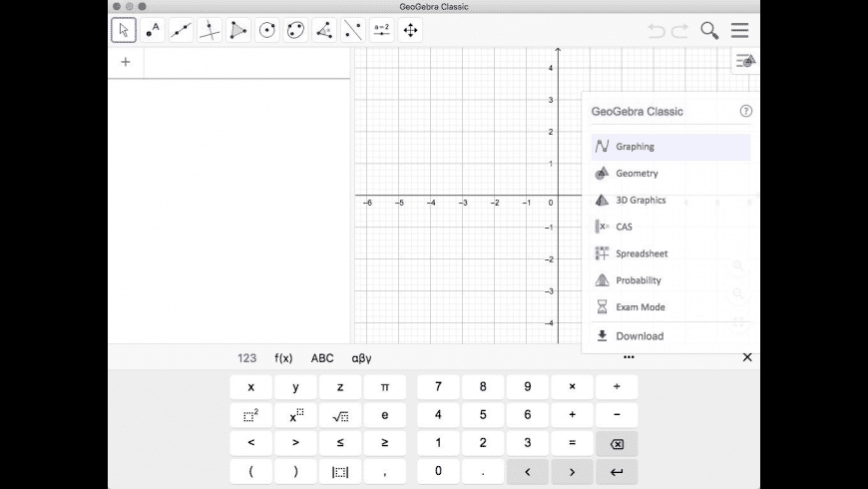Open the CAS perspective
Viewport: 868px width, 489px height.
[670, 227]
